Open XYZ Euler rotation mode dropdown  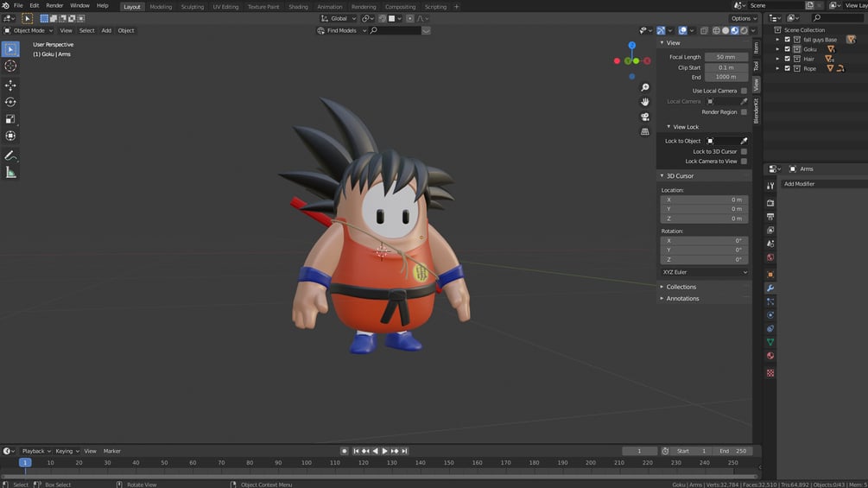705,272
